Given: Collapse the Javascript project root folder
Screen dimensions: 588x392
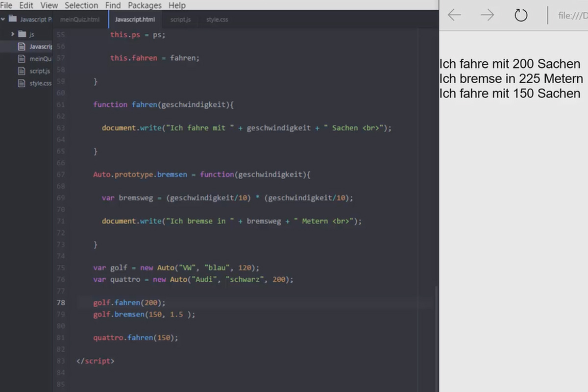Looking at the screenshot, I should coord(3,20).
